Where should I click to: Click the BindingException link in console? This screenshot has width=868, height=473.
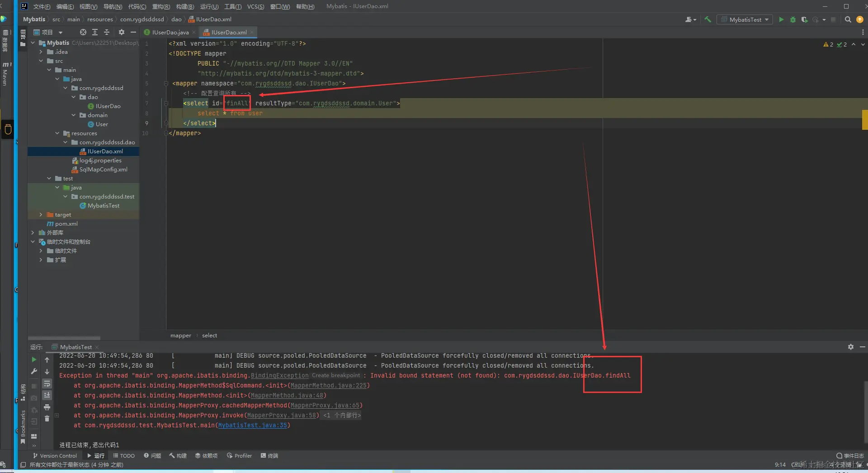(280, 375)
